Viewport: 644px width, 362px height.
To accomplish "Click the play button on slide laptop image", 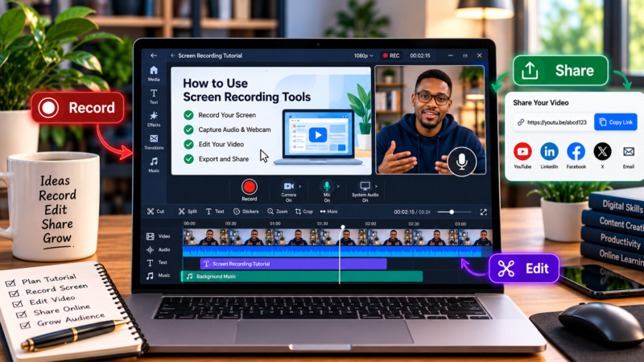I will click(317, 134).
